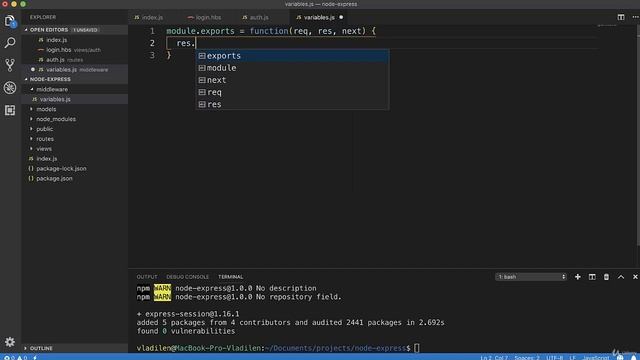Open the Manage gear at bottom left

coord(10,342)
